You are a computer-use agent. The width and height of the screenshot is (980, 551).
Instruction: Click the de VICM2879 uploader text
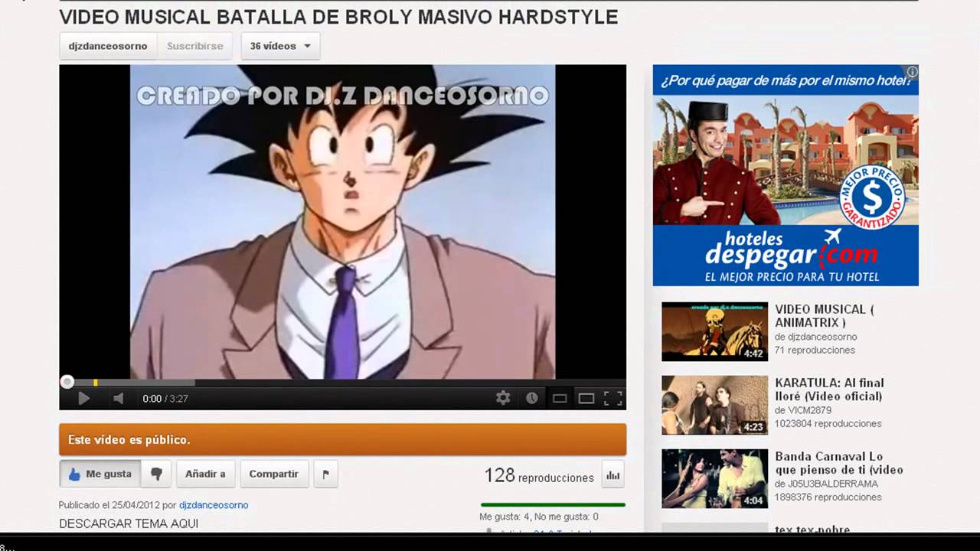[803, 410]
